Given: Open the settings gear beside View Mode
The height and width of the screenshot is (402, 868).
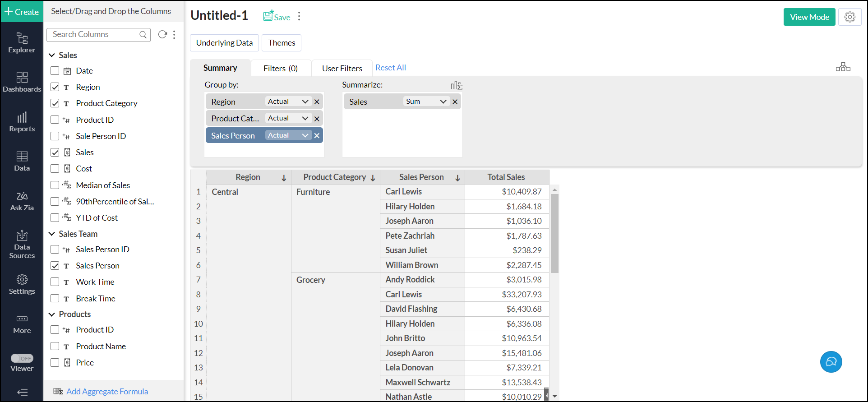Looking at the screenshot, I should coord(850,17).
